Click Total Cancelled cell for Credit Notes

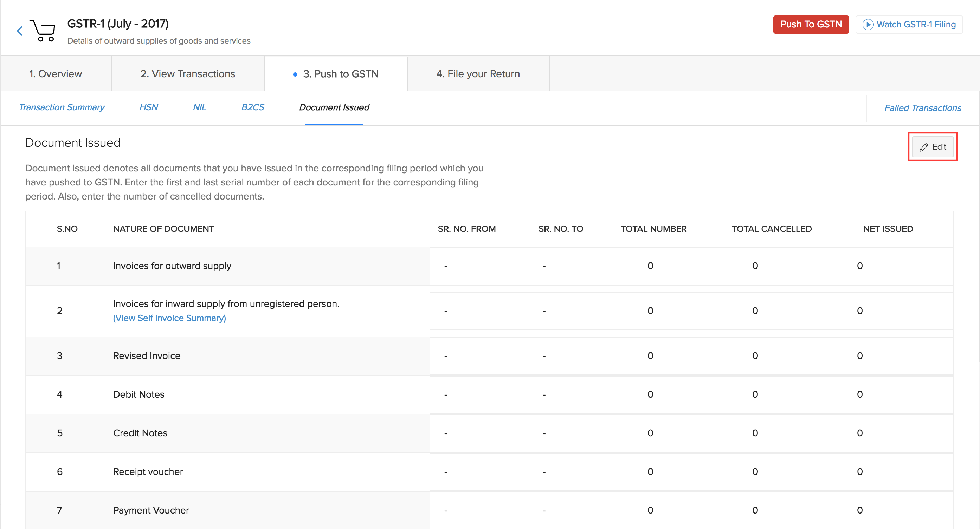[755, 433]
